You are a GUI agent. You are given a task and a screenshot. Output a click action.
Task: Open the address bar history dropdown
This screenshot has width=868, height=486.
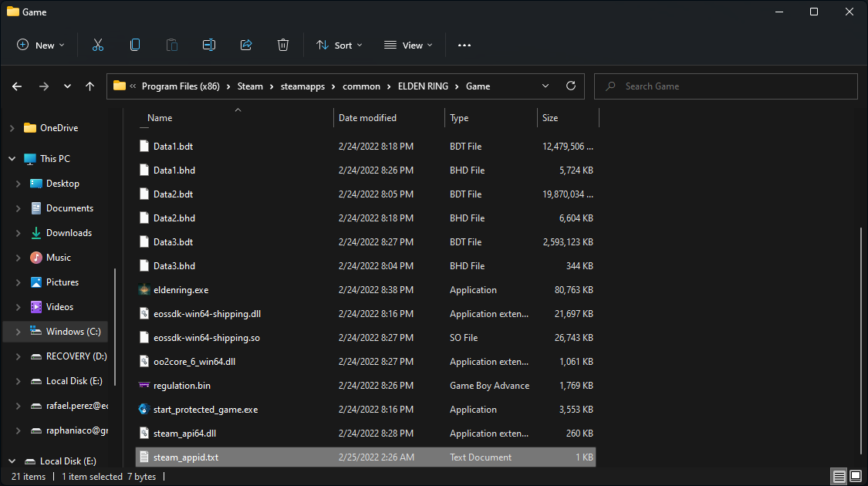coord(545,86)
